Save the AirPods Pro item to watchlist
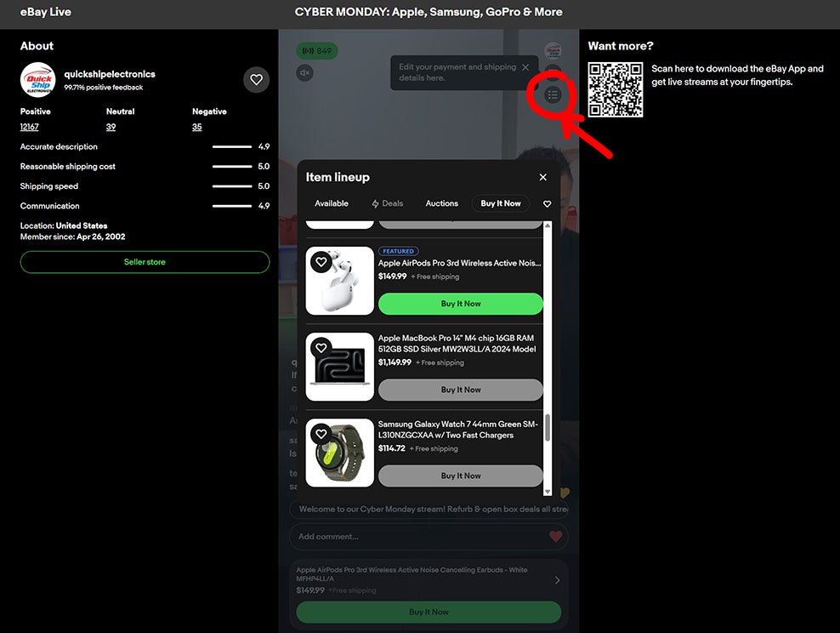 (321, 262)
